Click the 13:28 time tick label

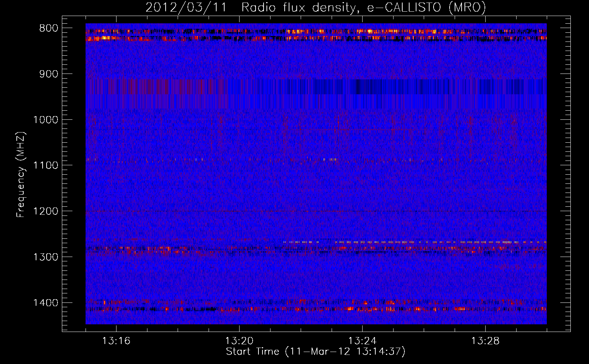click(485, 341)
